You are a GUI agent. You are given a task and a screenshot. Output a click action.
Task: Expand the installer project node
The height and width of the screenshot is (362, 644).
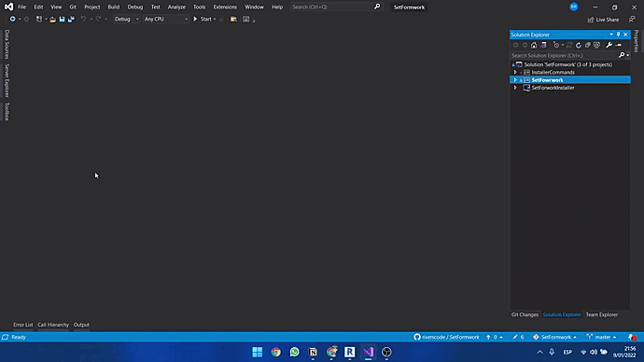[x=515, y=88]
